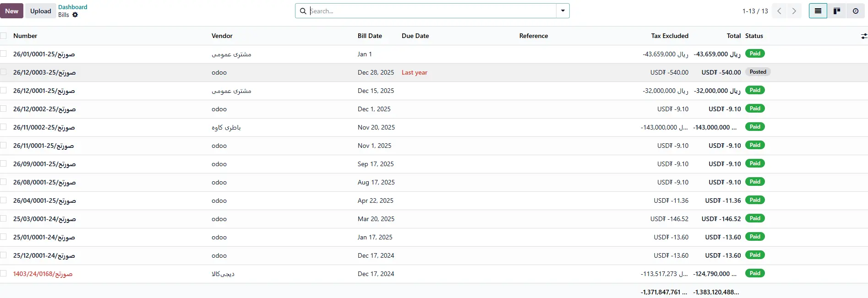The image size is (868, 298).
Task: Sort by the Status column header
Action: click(753, 36)
